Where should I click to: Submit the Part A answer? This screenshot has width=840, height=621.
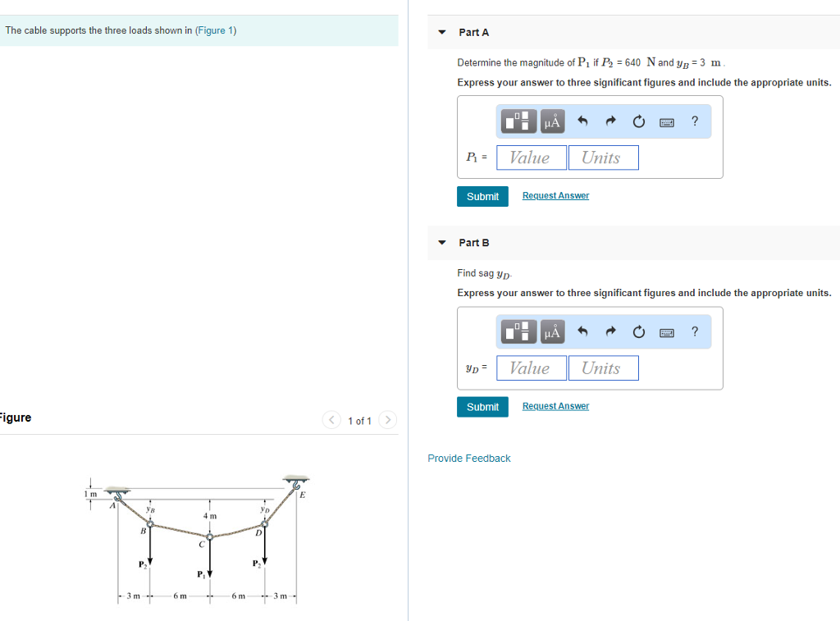(482, 196)
